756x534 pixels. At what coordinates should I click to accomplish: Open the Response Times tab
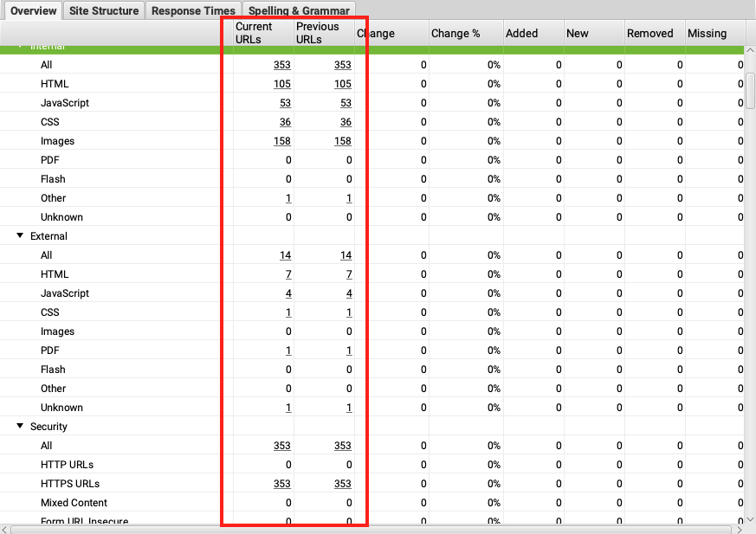click(193, 11)
